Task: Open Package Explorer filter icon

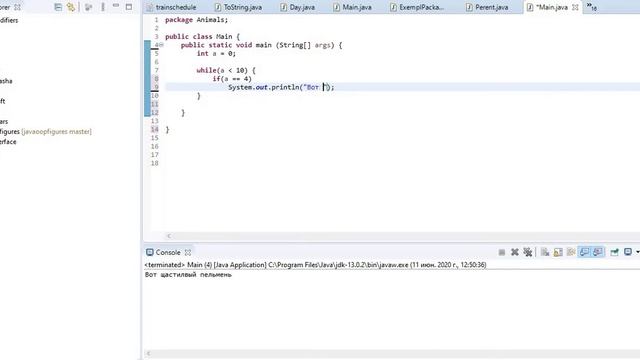Action: pyautogui.click(x=88, y=7)
